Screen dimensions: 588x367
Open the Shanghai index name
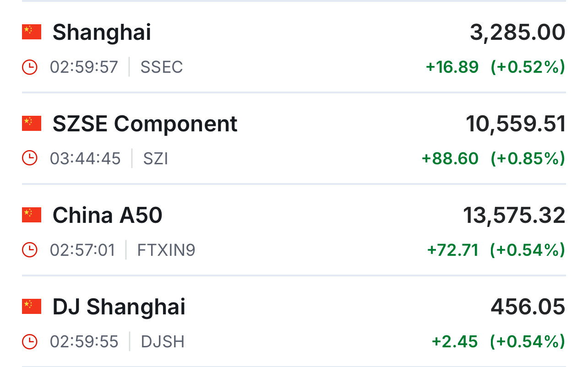click(102, 32)
